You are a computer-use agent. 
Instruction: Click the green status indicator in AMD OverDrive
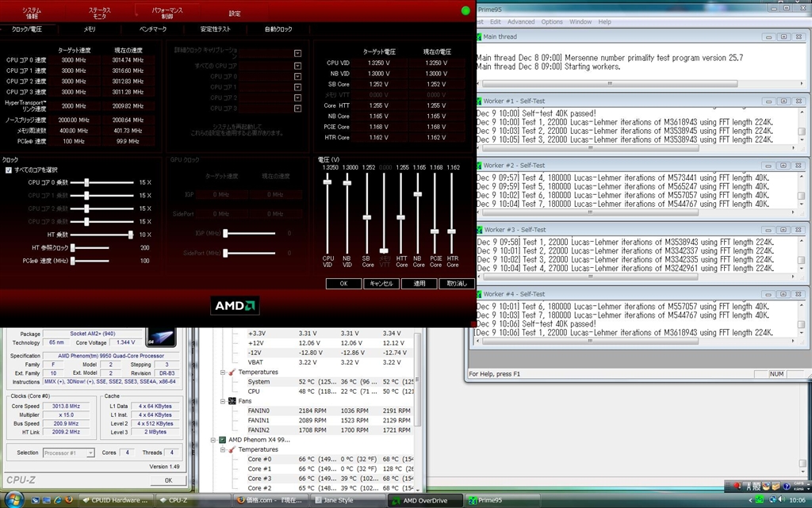click(465, 11)
